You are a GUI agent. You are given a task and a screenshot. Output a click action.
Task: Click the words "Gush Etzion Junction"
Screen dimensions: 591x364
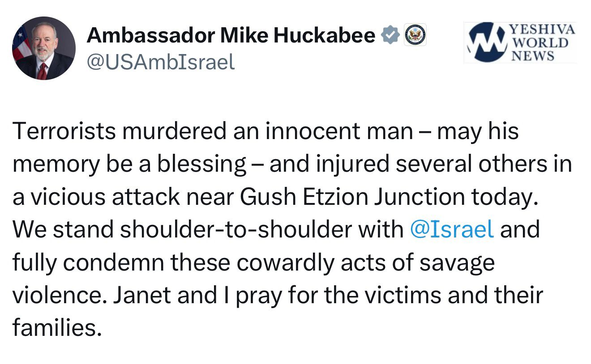[x=345, y=197]
